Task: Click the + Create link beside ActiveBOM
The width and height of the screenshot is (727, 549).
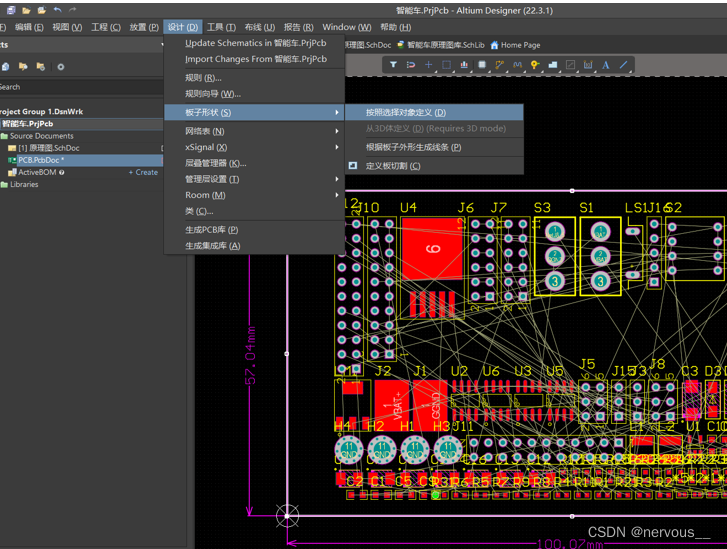Action: point(143,172)
